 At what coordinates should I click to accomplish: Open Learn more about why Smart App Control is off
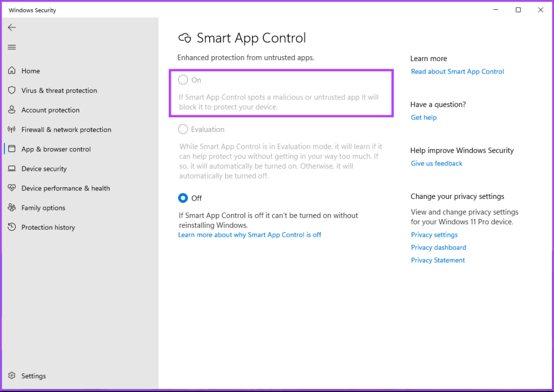(249, 235)
